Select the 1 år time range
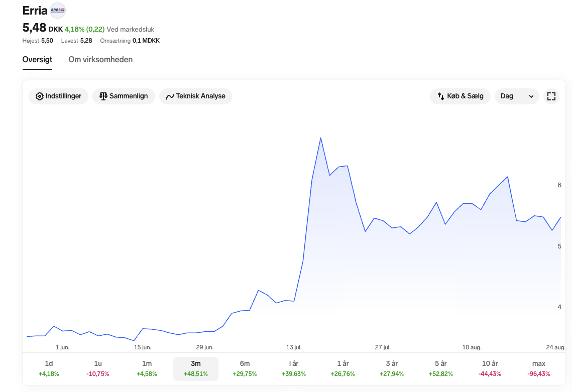572x392 pixels. (343, 369)
